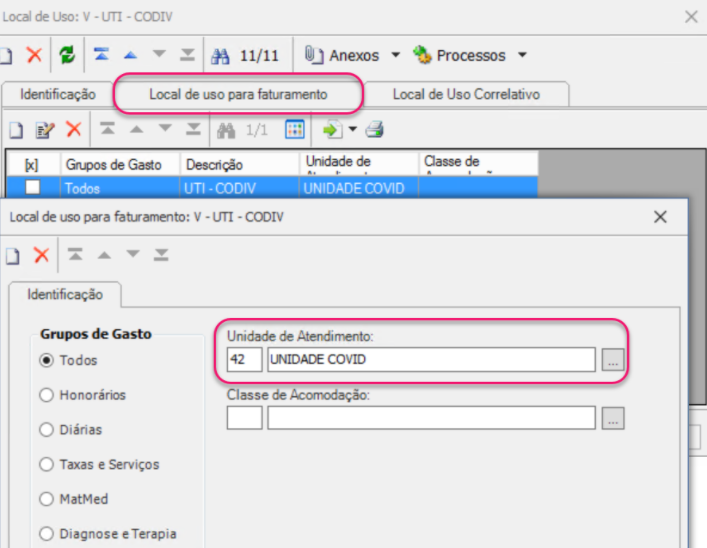This screenshot has height=548, width=707.
Task: Go to last record in main toolbar
Action: click(x=188, y=55)
